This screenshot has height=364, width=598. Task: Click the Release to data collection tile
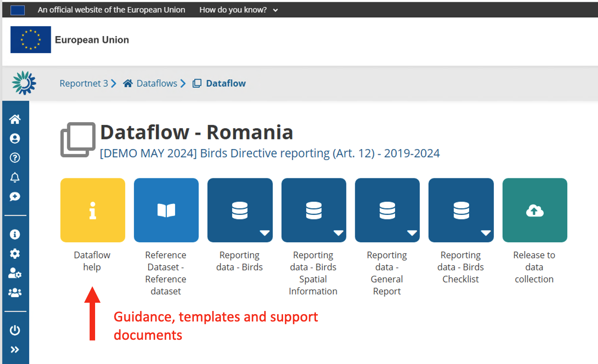[534, 210]
